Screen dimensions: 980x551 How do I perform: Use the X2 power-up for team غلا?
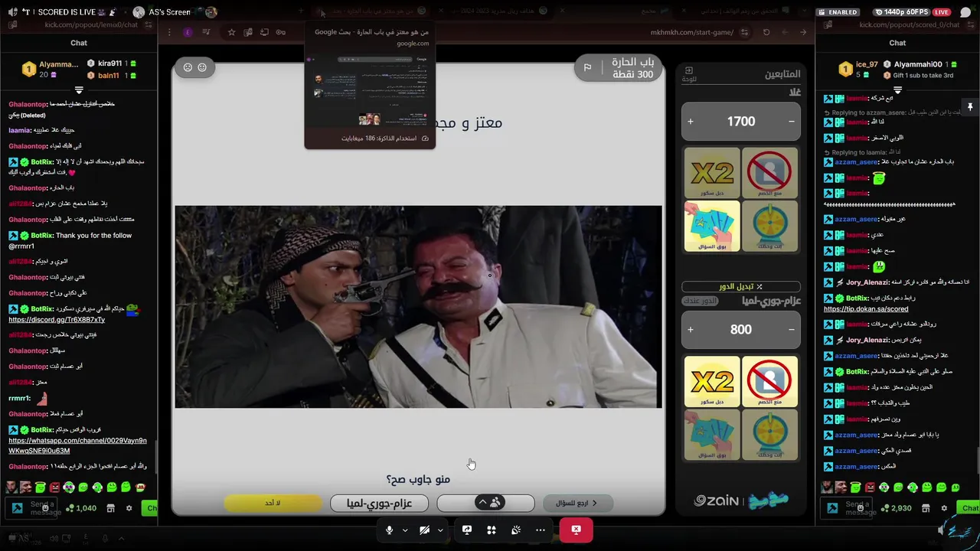[x=712, y=173]
